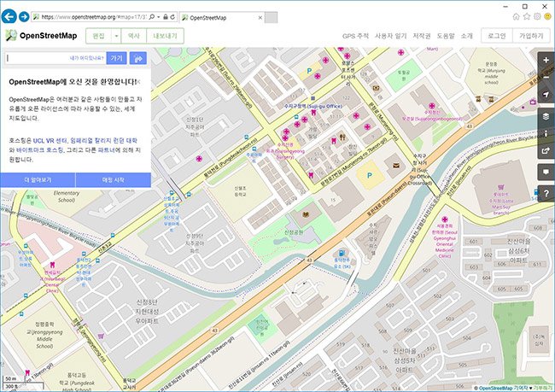
Task: Open GPS 추적 in the top navigation
Action: point(355,36)
